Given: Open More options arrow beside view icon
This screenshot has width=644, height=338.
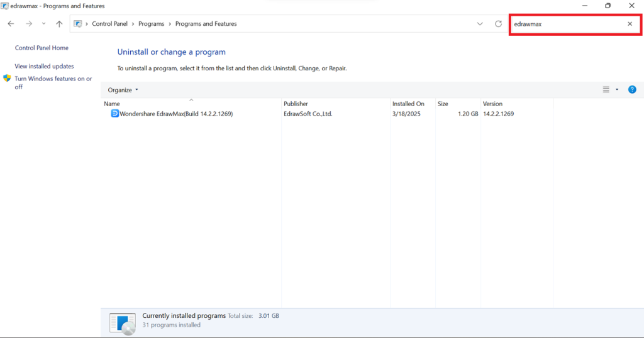Looking at the screenshot, I should (617, 89).
